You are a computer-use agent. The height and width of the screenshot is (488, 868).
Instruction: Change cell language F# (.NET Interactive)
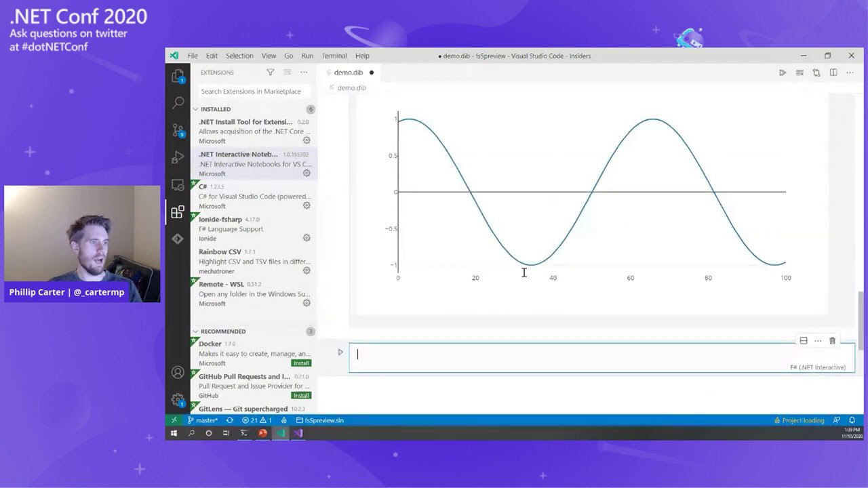pyautogui.click(x=817, y=367)
